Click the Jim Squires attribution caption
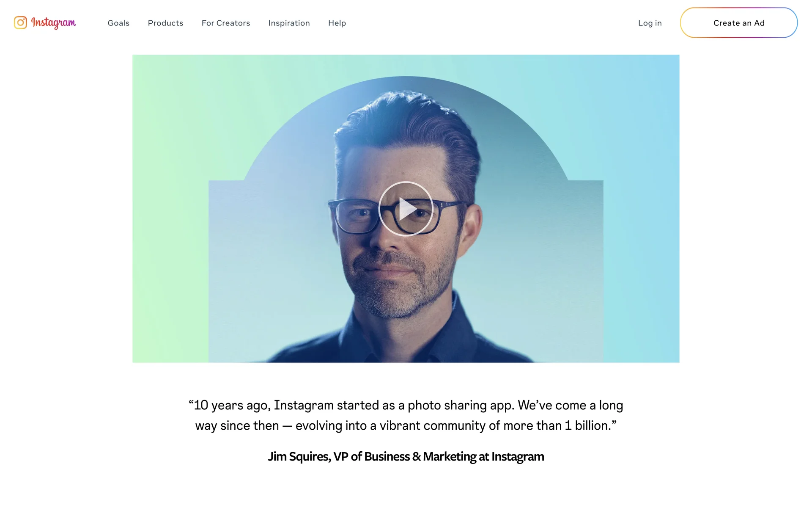Screen dimensions: 812x508 click(x=406, y=456)
